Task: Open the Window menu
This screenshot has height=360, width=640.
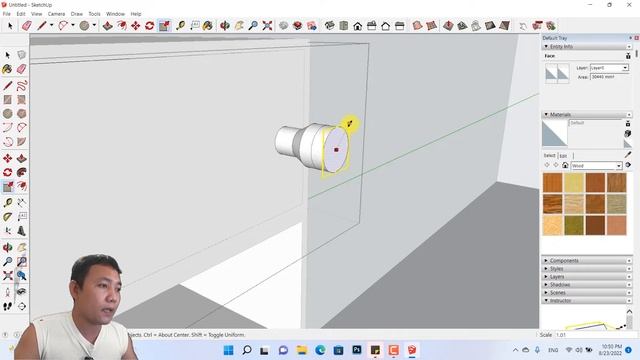Action: coord(116,14)
